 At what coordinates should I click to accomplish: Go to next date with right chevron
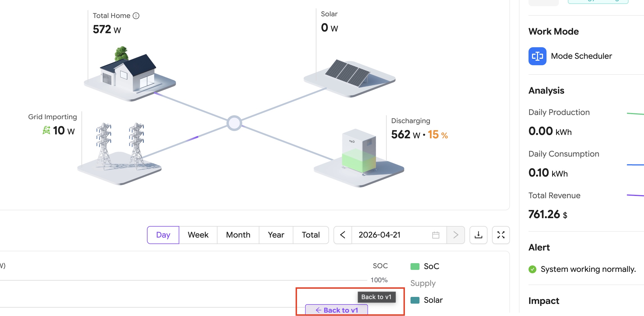455,235
